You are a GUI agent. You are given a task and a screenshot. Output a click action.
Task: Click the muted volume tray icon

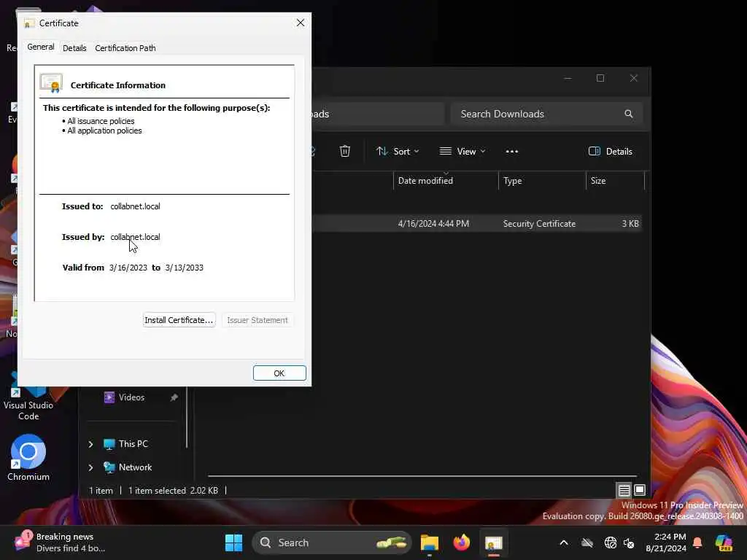(629, 542)
